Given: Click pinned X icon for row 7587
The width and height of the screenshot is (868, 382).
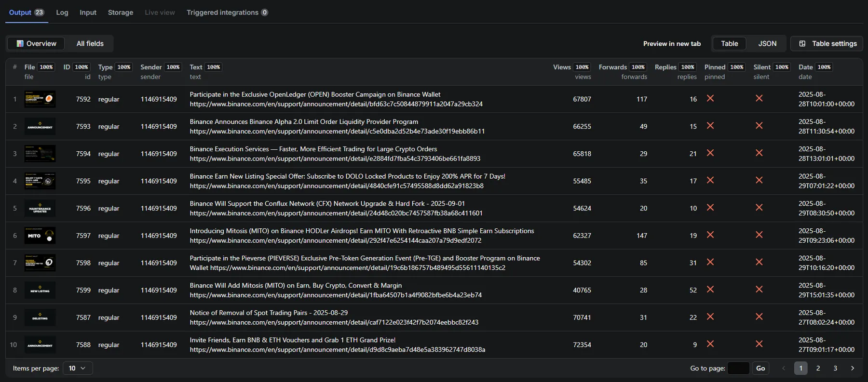Looking at the screenshot, I should point(710,316).
